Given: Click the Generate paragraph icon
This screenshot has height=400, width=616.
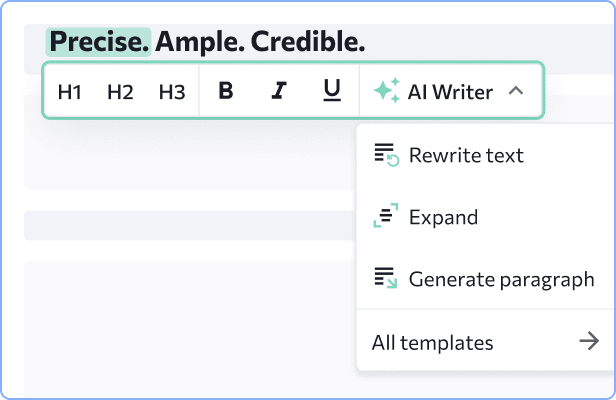Looking at the screenshot, I should click(x=386, y=278).
